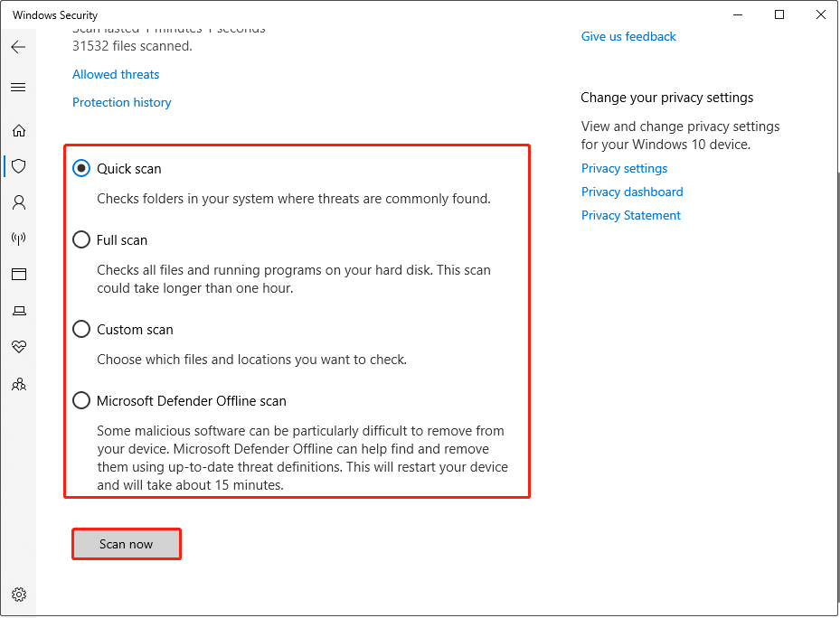Open Virus & threat protection from sidebar

(19, 166)
